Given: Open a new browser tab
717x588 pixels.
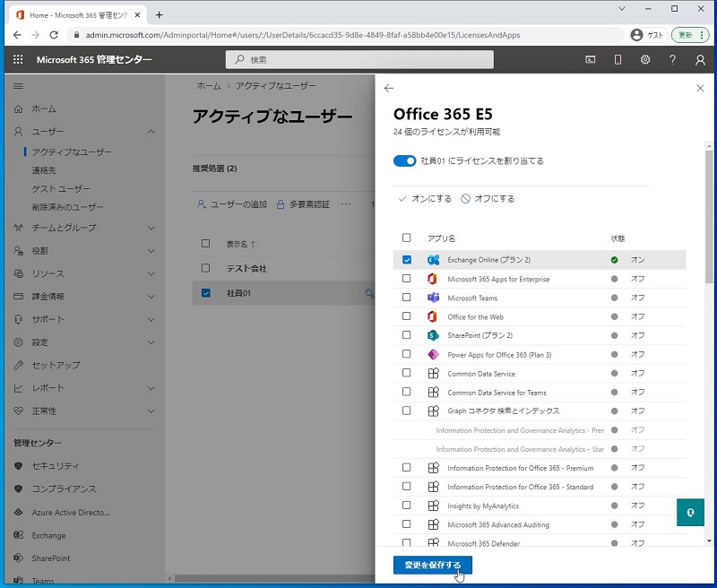Looking at the screenshot, I should click(x=159, y=15).
